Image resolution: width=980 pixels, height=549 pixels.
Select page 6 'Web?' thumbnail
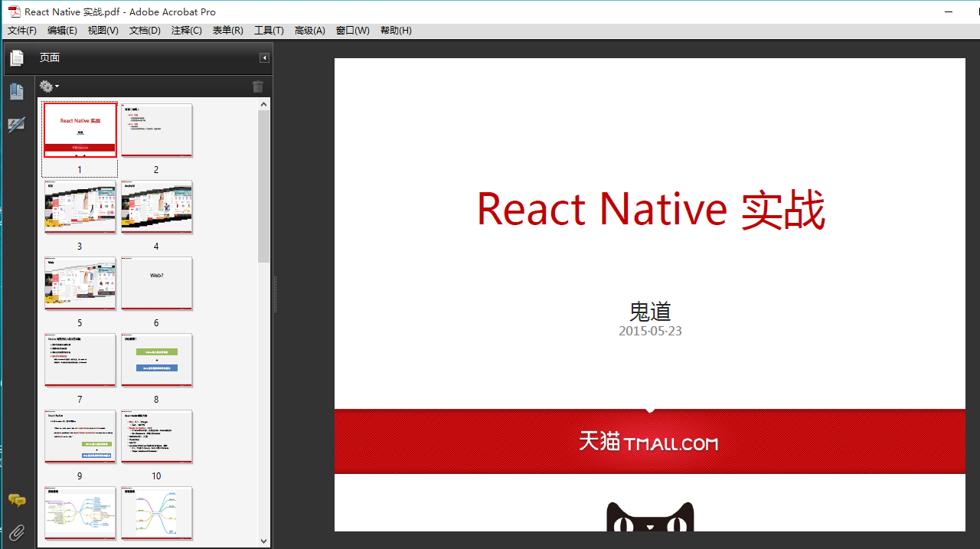click(156, 283)
